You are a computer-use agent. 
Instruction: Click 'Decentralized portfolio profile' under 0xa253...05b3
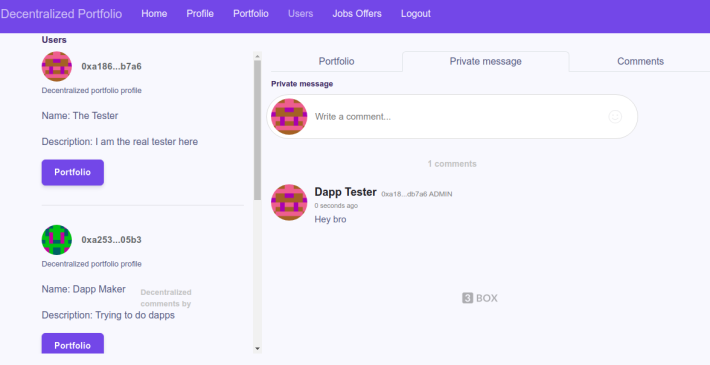click(91, 264)
